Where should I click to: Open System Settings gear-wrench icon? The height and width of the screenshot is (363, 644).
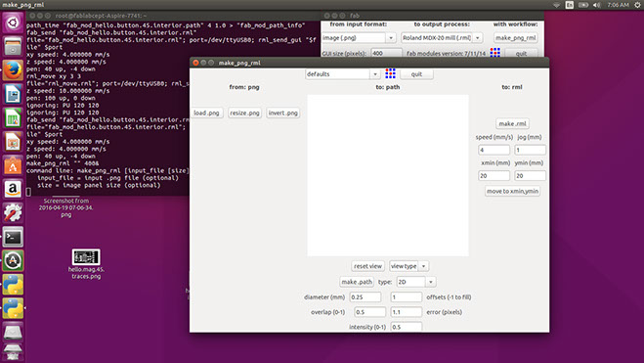click(13, 213)
